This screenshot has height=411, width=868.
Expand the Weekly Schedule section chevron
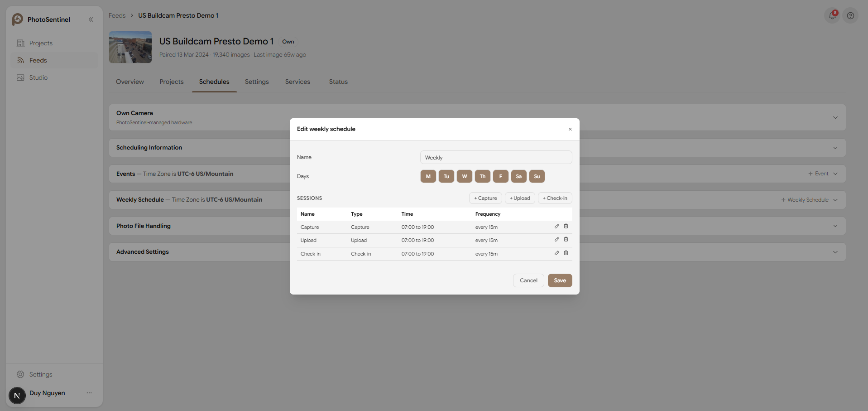[835, 200]
